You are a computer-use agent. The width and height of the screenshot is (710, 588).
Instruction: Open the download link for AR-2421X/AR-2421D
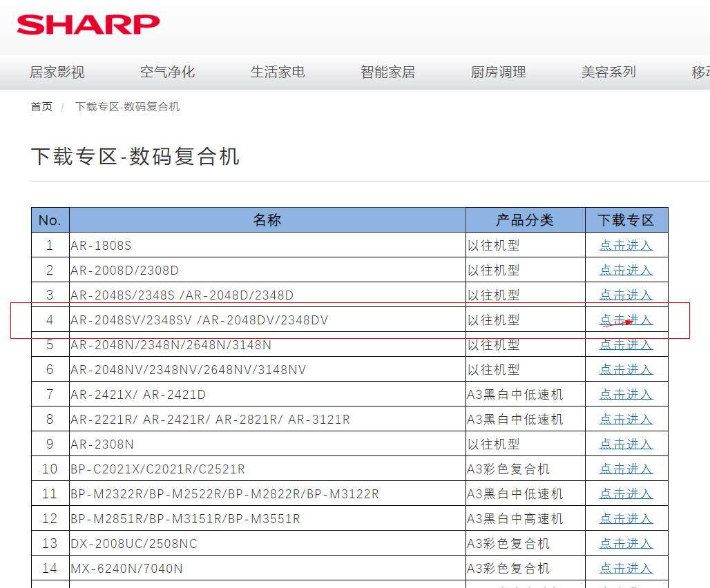coord(626,395)
